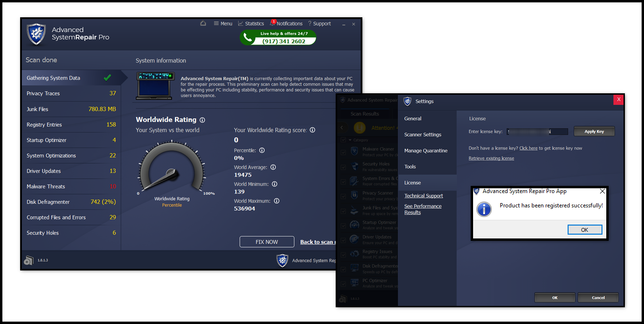Toggle the System Errors checkbox
The height and width of the screenshot is (324, 644).
click(344, 181)
